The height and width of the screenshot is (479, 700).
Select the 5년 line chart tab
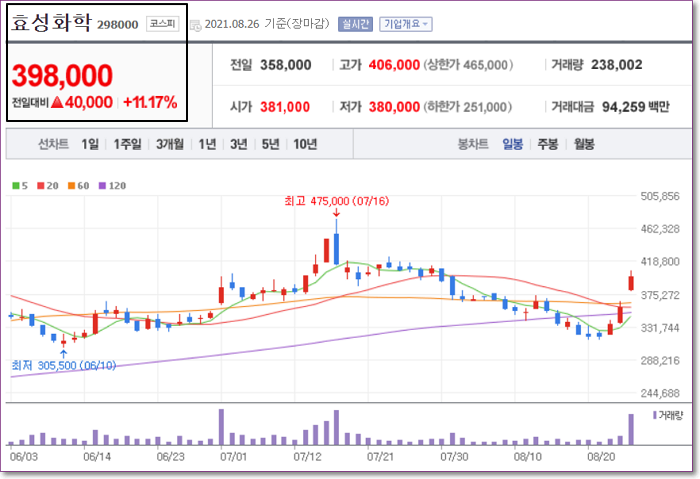(270, 144)
